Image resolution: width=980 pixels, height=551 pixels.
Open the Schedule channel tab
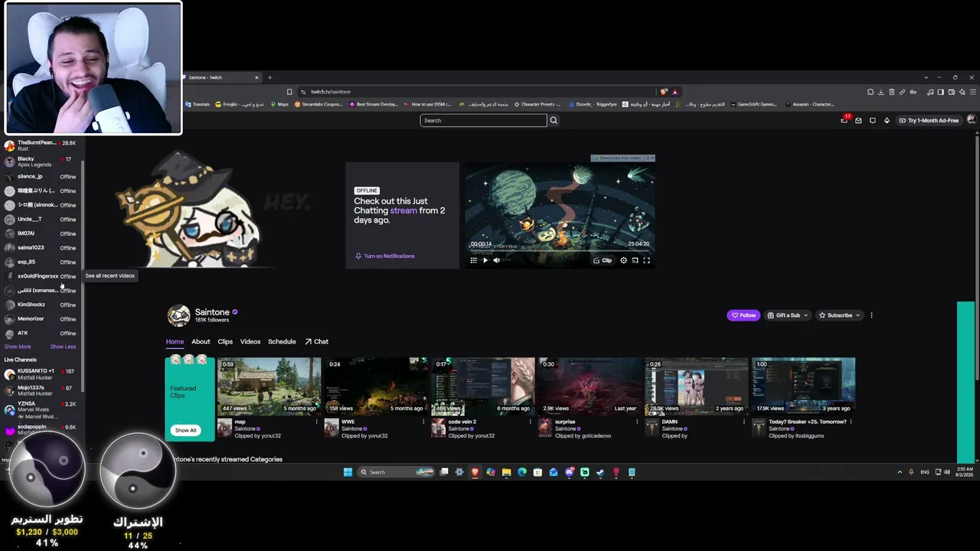(282, 342)
